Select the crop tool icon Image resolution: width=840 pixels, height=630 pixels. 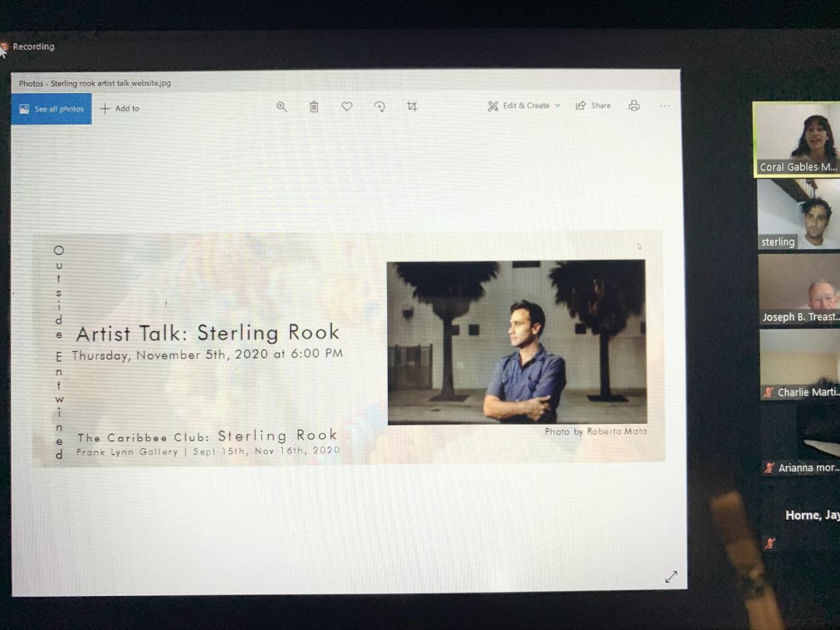pyautogui.click(x=412, y=106)
